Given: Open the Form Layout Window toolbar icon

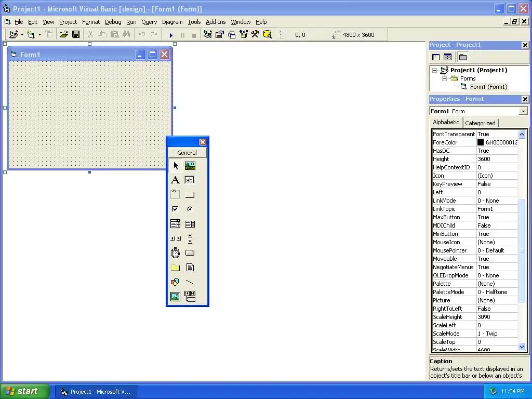Looking at the screenshot, I should tap(232, 35).
